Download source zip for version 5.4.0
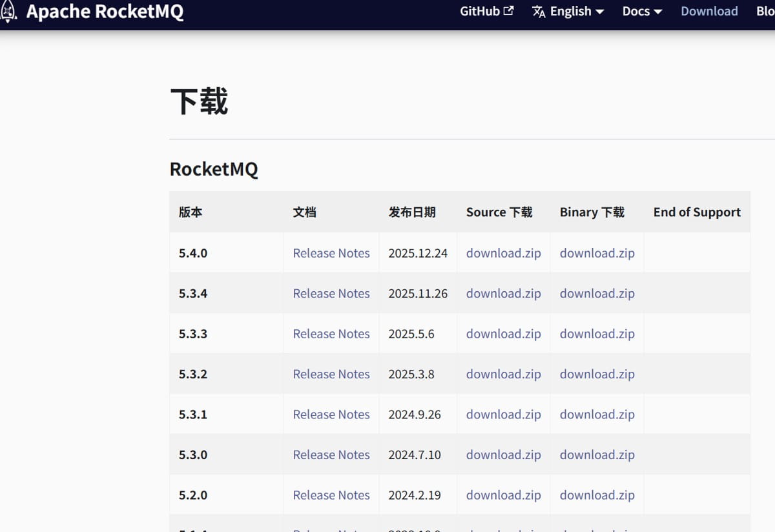The width and height of the screenshot is (775, 532). click(x=503, y=253)
